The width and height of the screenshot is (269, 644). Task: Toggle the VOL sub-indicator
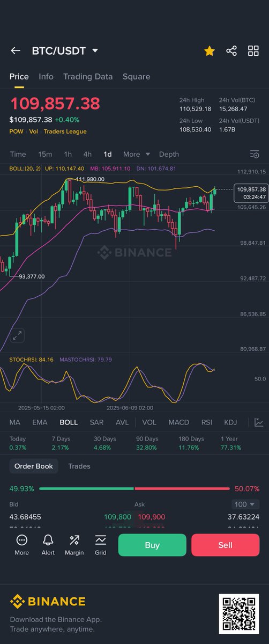[150, 422]
